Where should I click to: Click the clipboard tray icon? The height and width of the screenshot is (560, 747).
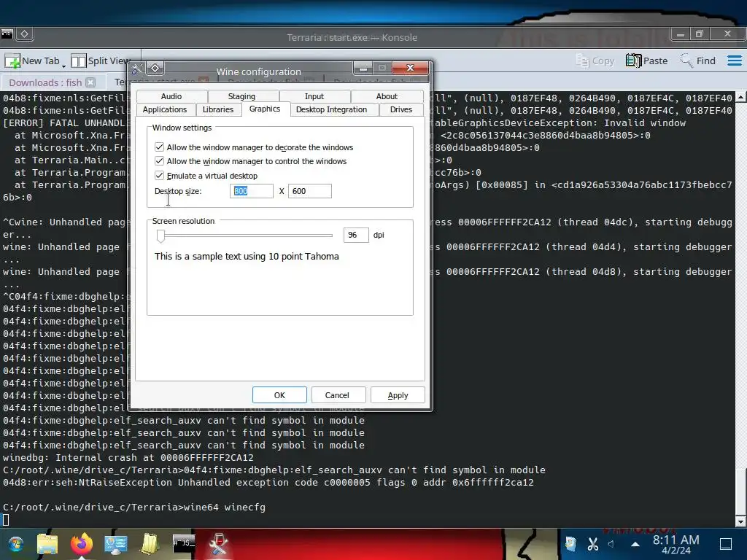pos(570,544)
